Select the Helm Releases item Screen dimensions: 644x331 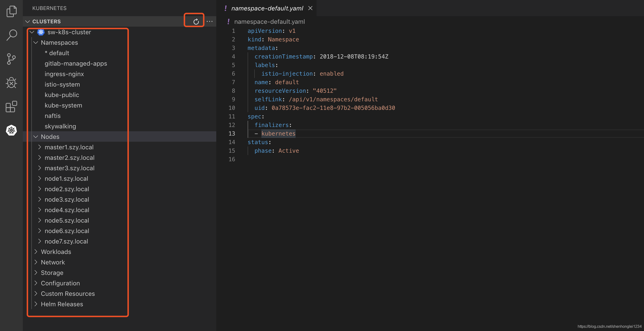pos(62,304)
